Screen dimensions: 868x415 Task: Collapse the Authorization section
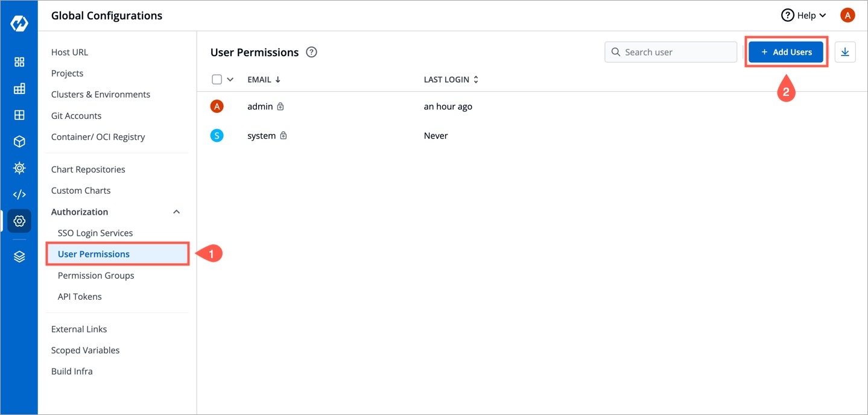[x=176, y=212]
